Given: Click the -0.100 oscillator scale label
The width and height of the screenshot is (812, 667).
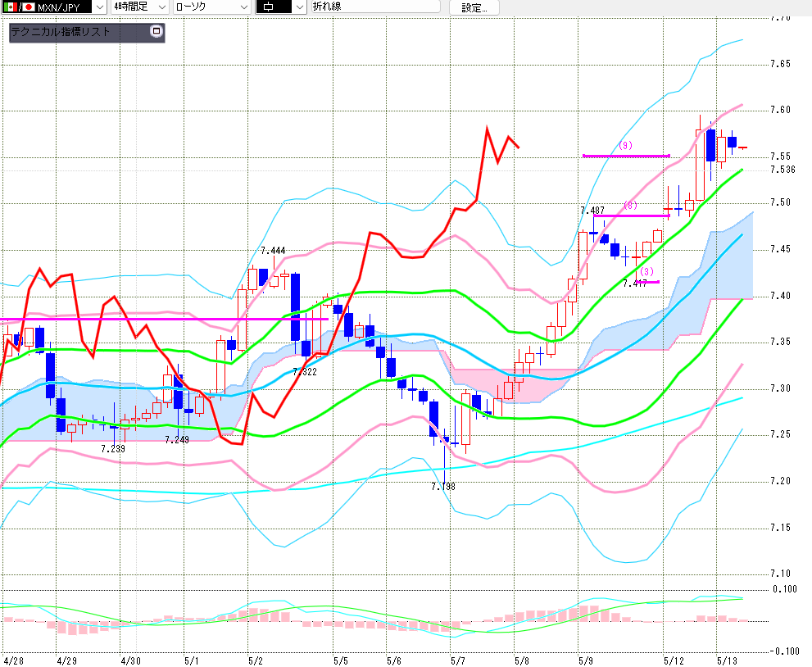Looking at the screenshot, I should coord(783,651).
